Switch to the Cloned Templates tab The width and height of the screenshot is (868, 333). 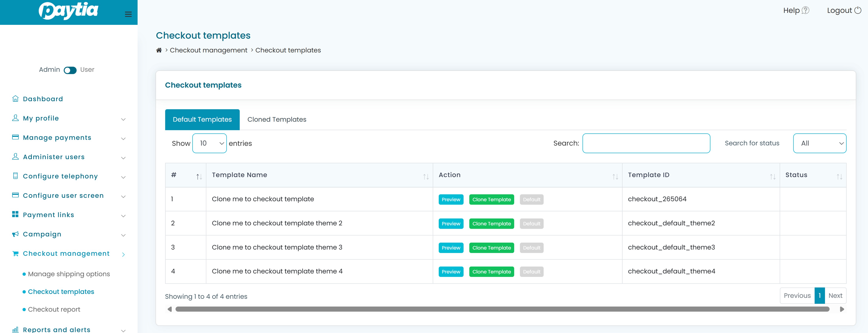[x=277, y=119]
